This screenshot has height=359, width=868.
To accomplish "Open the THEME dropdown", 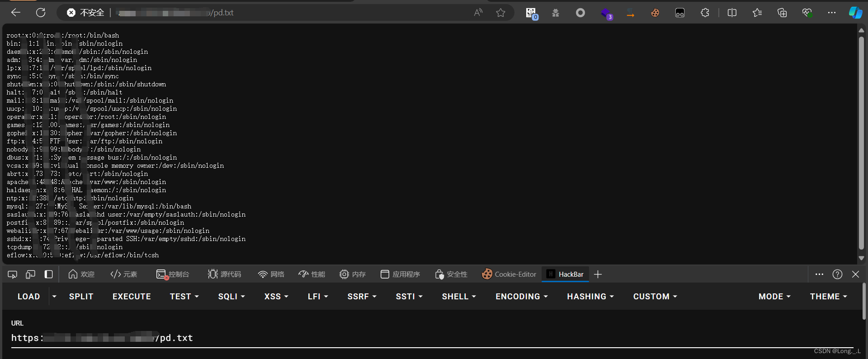I will tap(828, 297).
